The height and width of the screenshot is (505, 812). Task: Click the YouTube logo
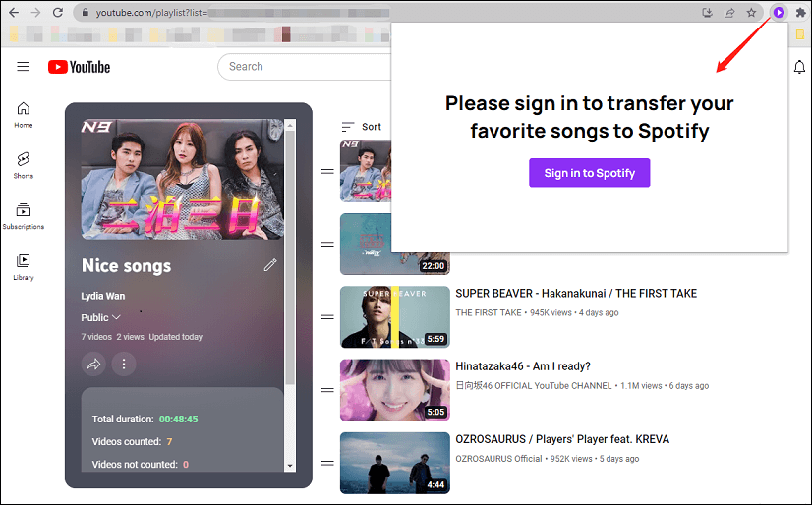(80, 67)
